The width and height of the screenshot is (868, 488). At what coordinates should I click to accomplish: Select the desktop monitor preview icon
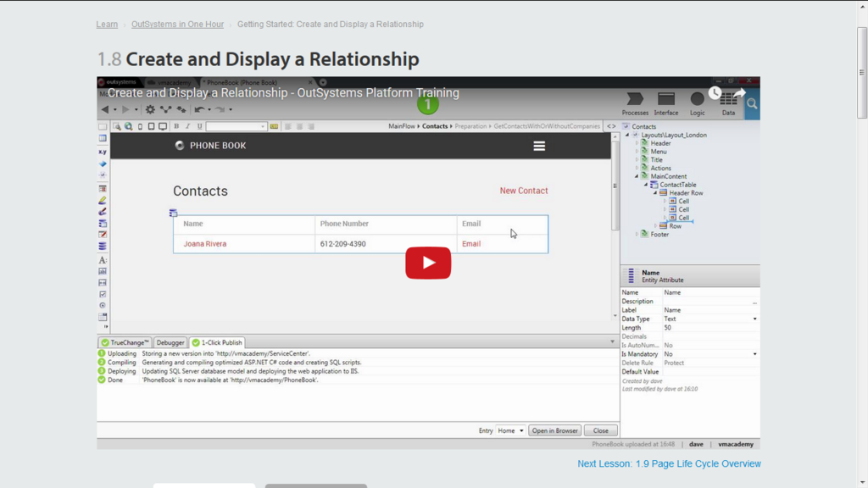[x=163, y=127]
